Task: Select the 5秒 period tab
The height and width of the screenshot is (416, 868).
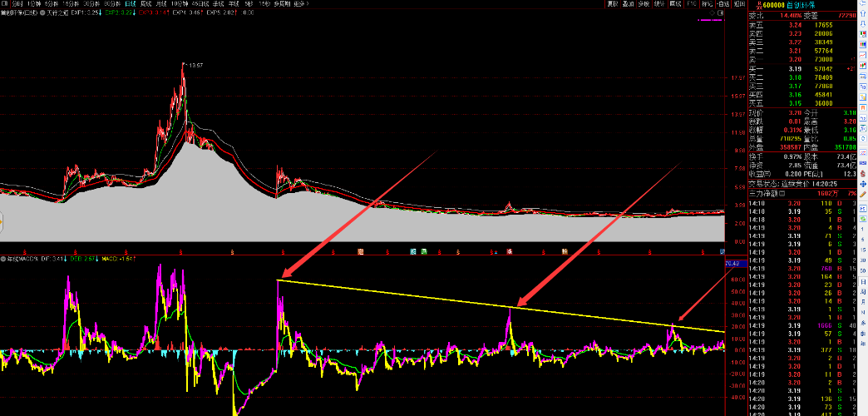Action: click(249, 4)
